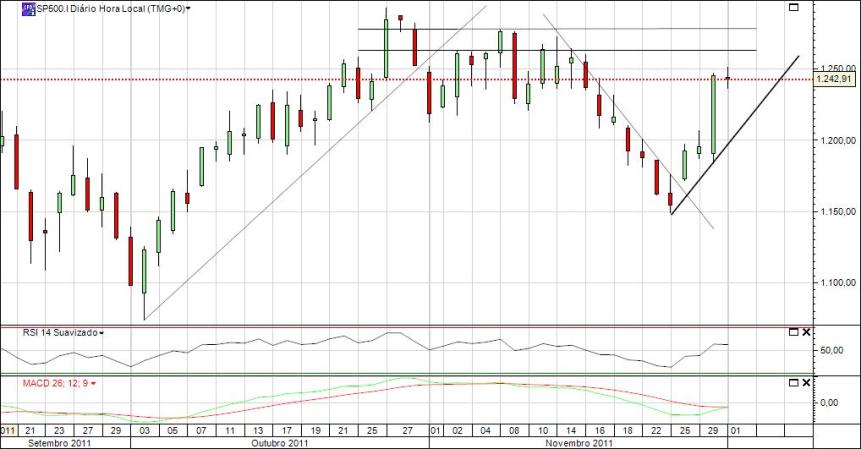This screenshot has width=861, height=449.
Task: Maximize the RSI indicator panel
Action: point(793,332)
